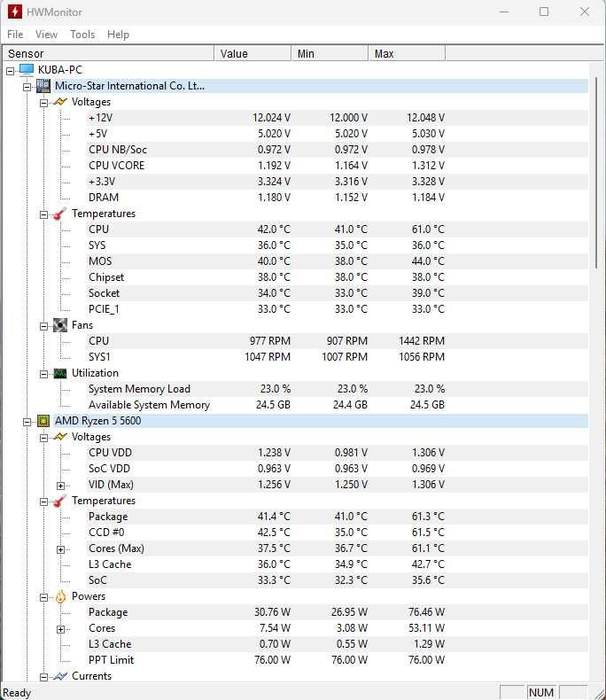Click the motherboard Voltages lightning icon

tap(60, 102)
